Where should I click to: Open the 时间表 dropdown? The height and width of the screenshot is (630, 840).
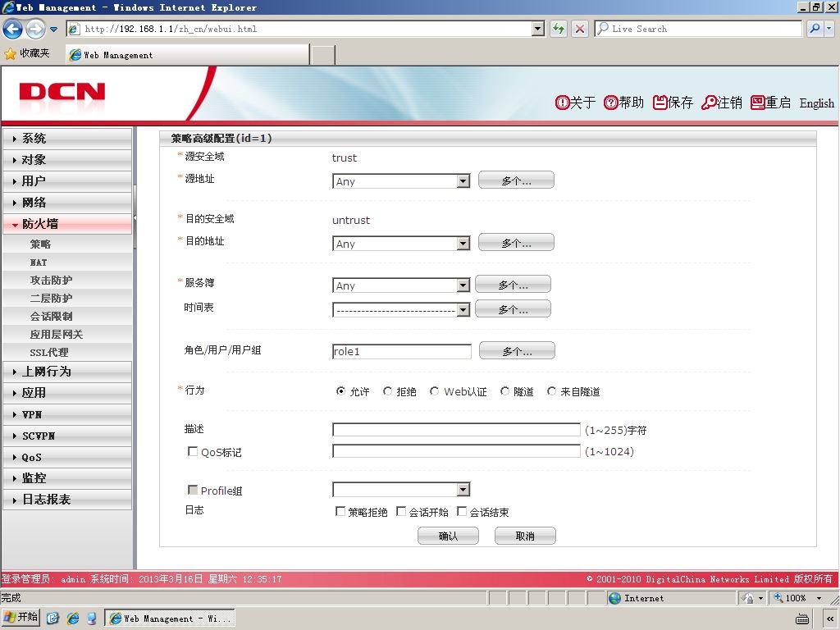(x=401, y=309)
